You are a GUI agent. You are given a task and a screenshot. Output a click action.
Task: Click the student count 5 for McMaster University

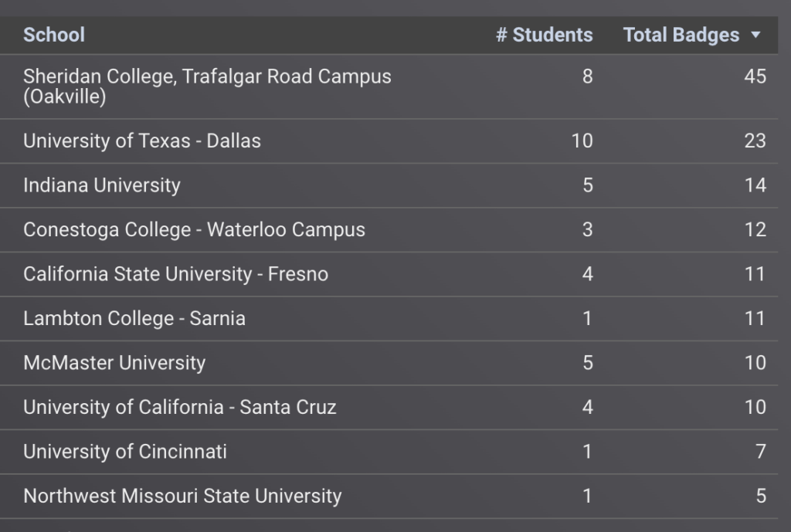click(x=588, y=363)
